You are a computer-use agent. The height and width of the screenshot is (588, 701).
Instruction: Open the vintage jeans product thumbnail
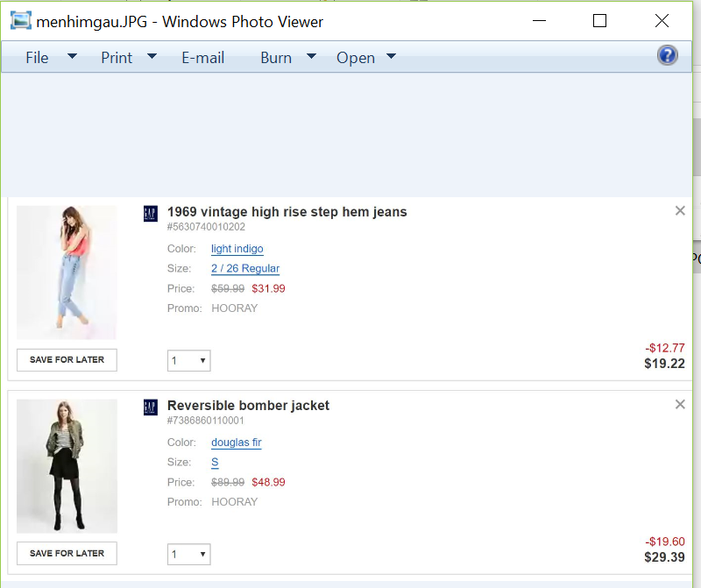[67, 273]
